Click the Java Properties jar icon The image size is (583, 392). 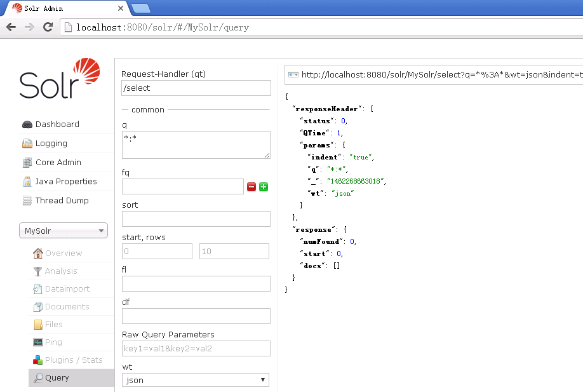[27, 182]
